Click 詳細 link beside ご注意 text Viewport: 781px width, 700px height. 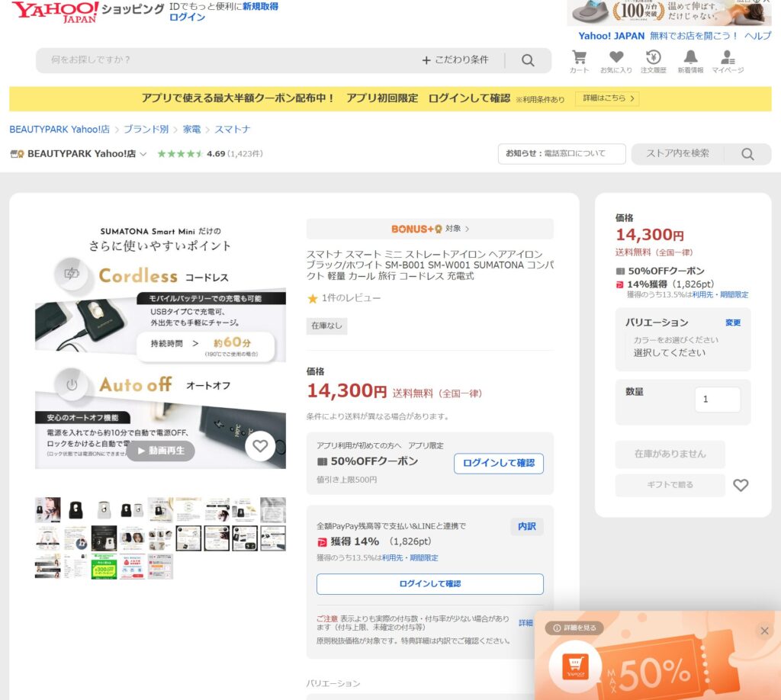pos(525,623)
